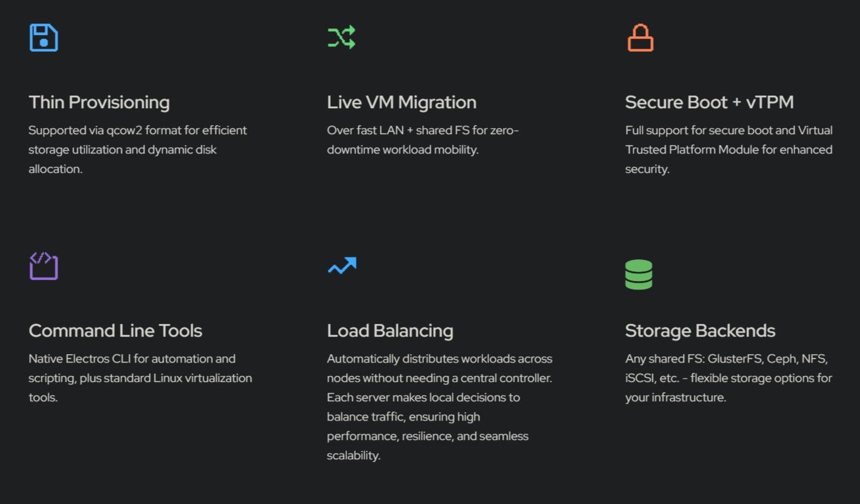
Task: Select the Load Balancing heading
Action: click(x=390, y=331)
